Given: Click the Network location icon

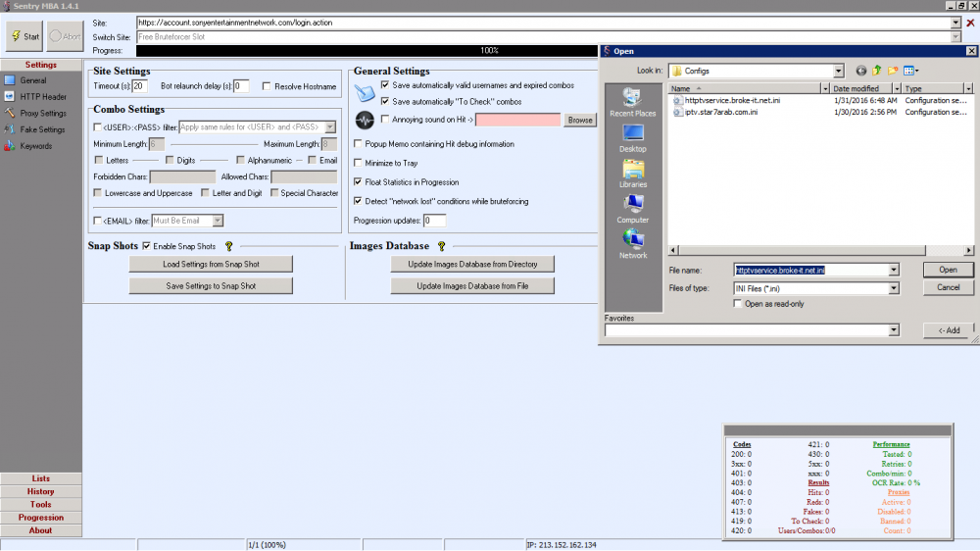Looking at the screenshot, I should 632,242.
